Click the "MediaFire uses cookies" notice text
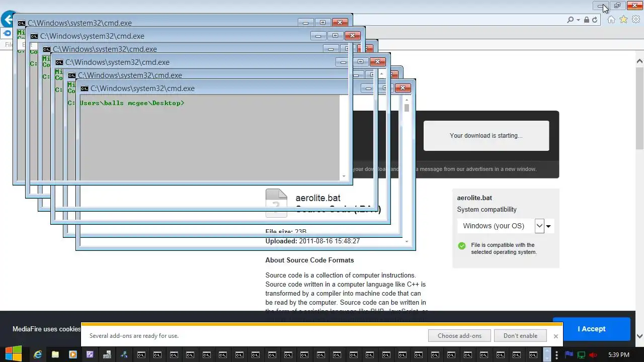Image resolution: width=644 pixels, height=362 pixels. tap(47, 329)
